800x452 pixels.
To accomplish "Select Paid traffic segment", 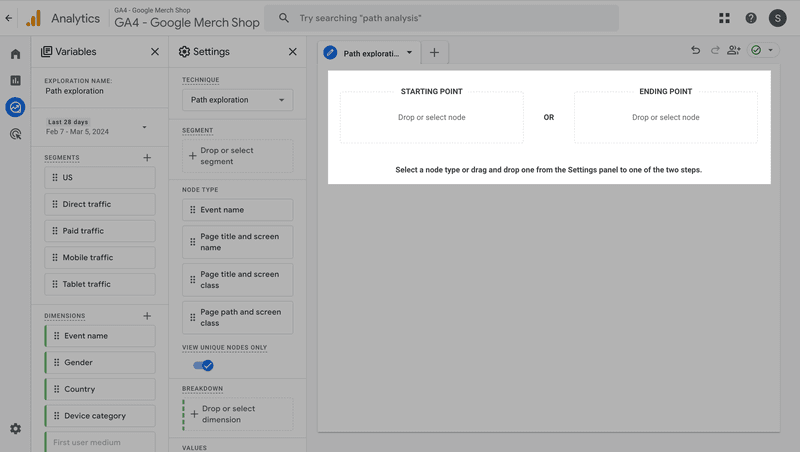I will tap(100, 231).
